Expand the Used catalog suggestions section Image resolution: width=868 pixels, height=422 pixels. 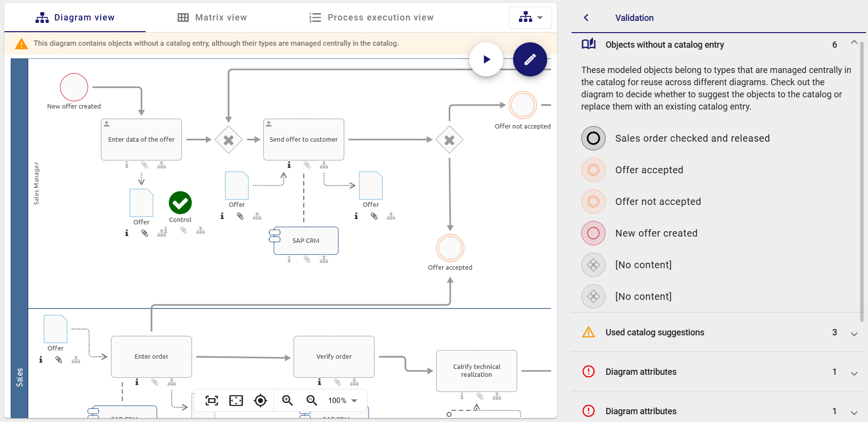[x=854, y=333]
